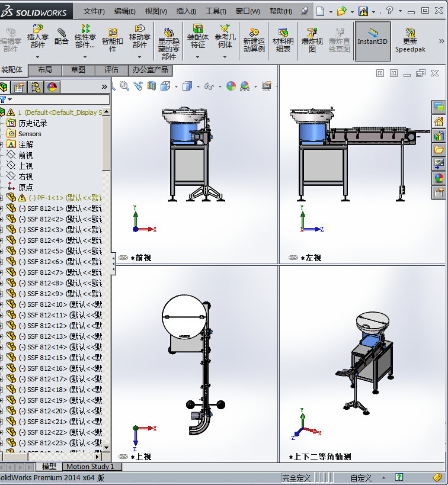This screenshot has width=448, height=485.
Task: Switch to the 草图 tab
Action: pyautogui.click(x=78, y=70)
